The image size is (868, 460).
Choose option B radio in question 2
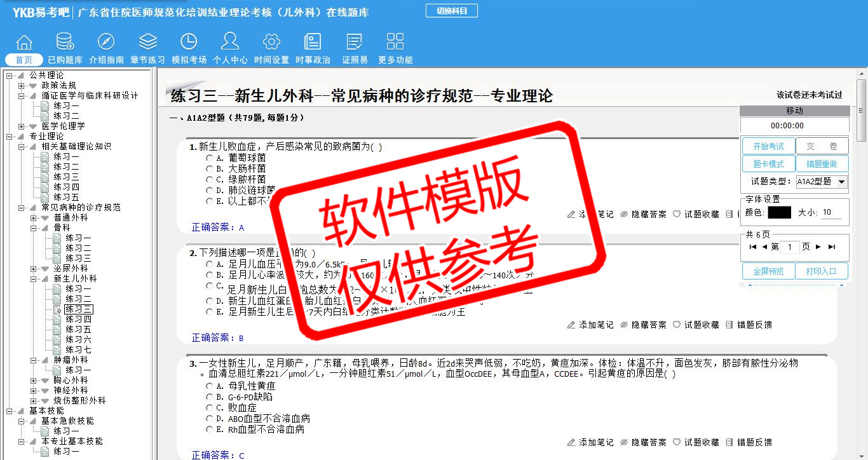(209, 274)
